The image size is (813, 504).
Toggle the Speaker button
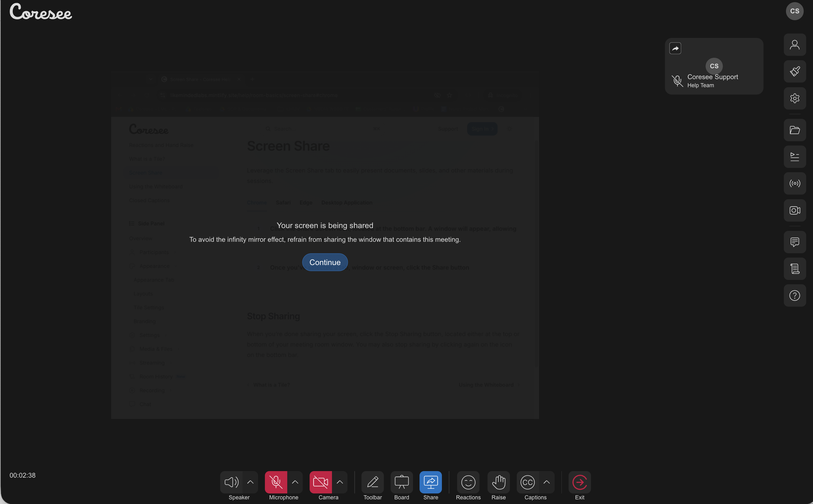tap(231, 482)
